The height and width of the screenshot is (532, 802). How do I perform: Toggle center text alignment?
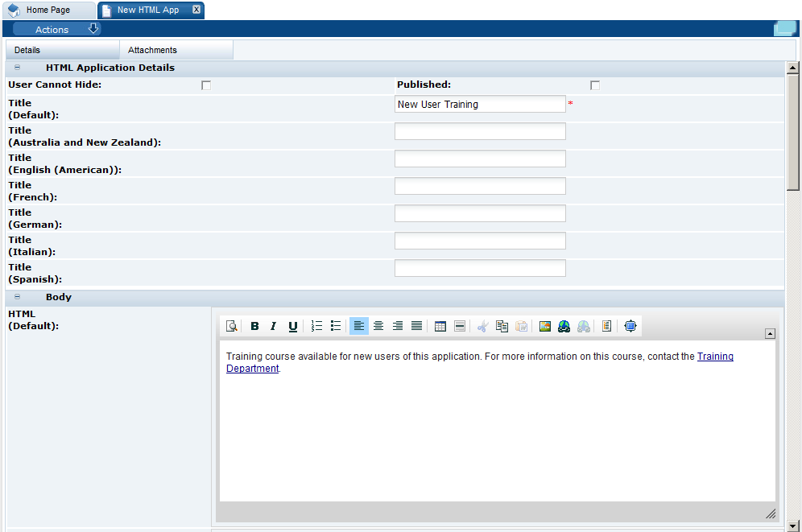point(378,326)
